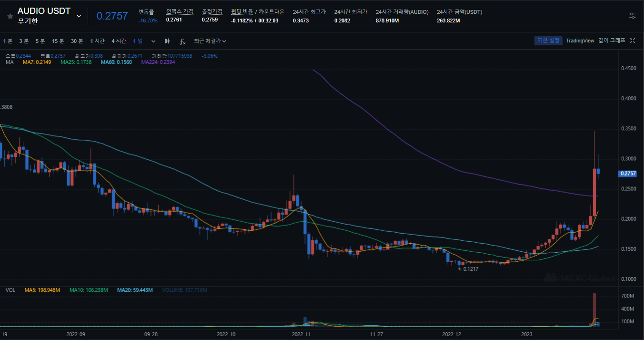Switch to TradingView chart
The width and height of the screenshot is (644, 340).
click(x=580, y=41)
